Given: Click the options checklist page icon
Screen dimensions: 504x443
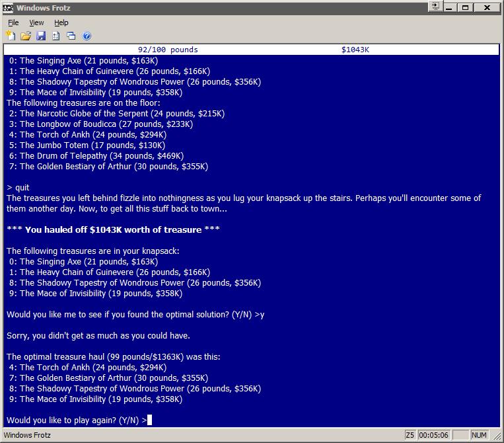Looking at the screenshot, I should [56, 36].
